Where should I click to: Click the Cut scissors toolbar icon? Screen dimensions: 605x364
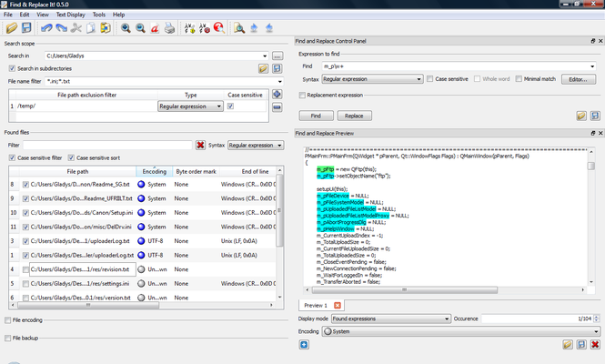[76, 28]
